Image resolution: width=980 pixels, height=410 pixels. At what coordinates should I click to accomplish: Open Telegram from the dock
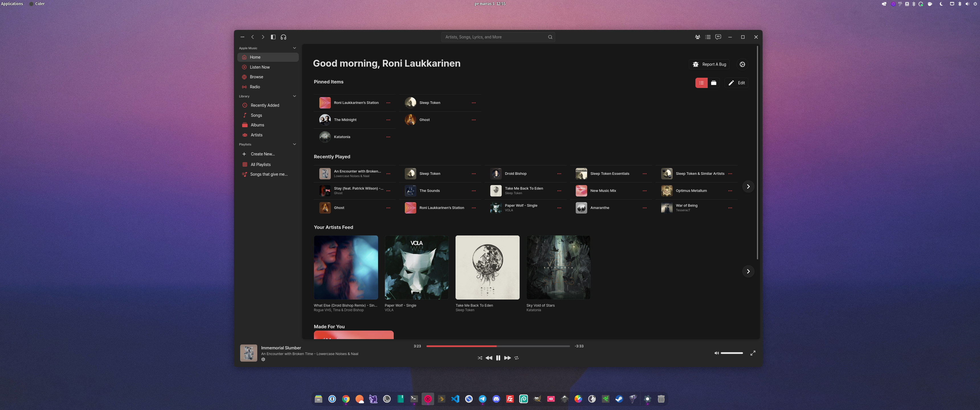click(x=482, y=399)
